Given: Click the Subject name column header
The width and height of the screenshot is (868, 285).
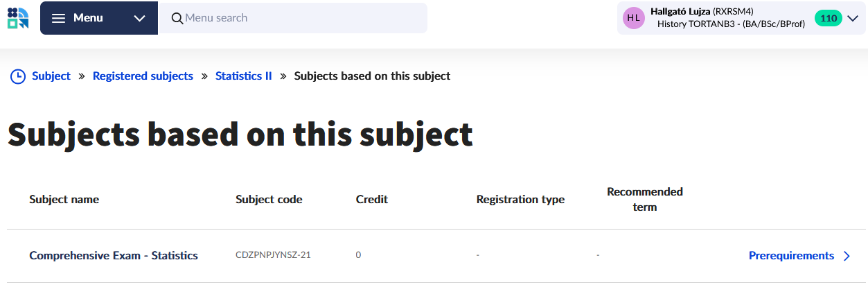Looking at the screenshot, I should [x=64, y=200].
